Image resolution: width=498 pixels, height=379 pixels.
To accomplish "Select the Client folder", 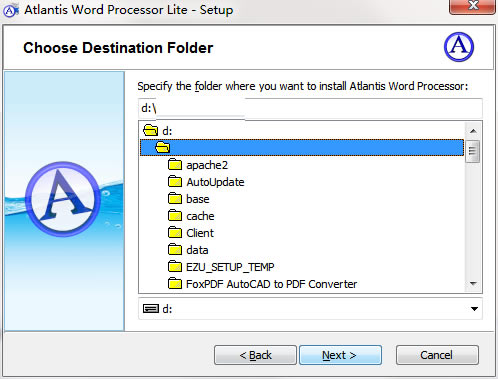I will [200, 233].
